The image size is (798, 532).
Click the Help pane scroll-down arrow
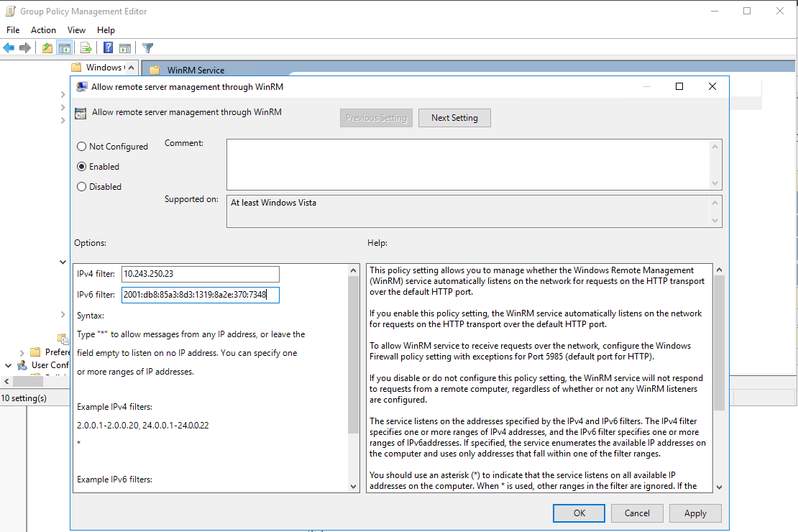719,487
